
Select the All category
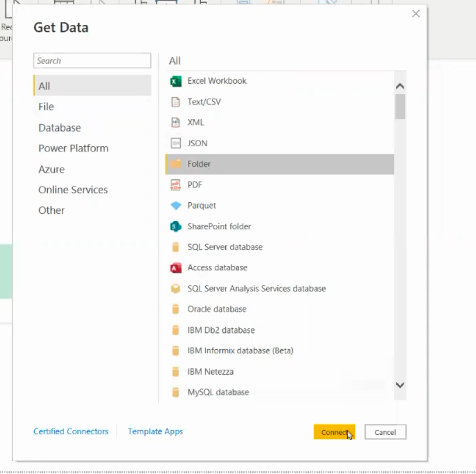(x=92, y=86)
